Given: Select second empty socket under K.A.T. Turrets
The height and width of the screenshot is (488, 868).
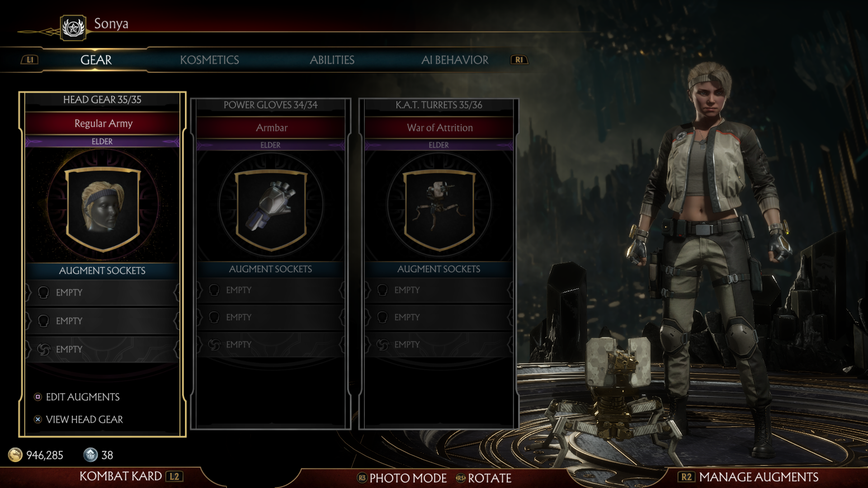Looking at the screenshot, I should 439,317.
